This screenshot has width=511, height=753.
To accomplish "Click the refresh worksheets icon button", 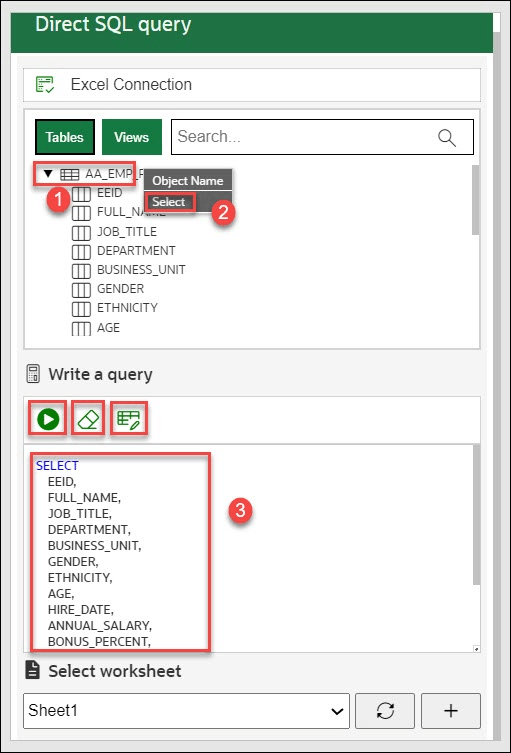I will click(x=385, y=711).
